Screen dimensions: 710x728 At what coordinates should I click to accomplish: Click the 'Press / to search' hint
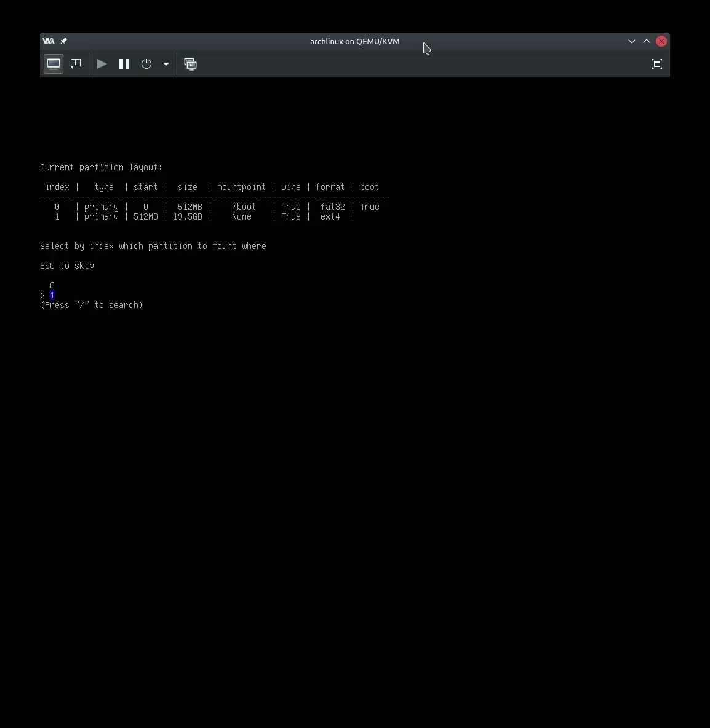click(91, 305)
